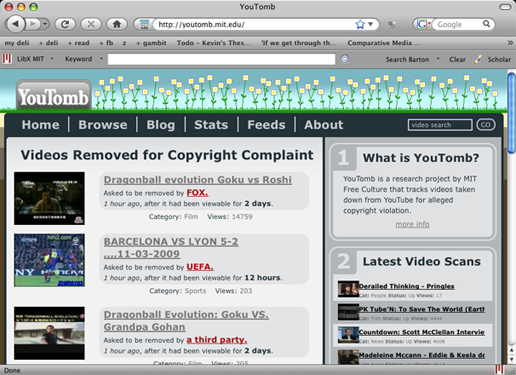516x375 pixels.
Task: Reload the page with the refresh icon
Action: [x=65, y=24]
